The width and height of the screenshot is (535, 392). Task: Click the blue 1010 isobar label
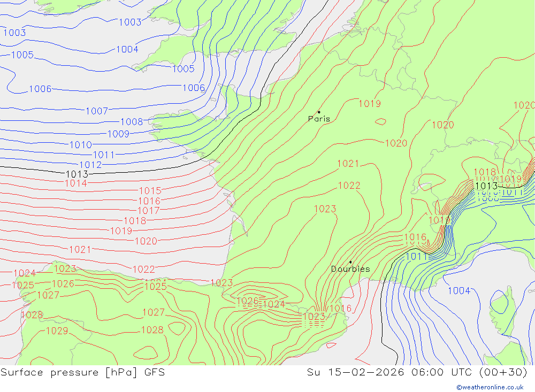pos(81,145)
